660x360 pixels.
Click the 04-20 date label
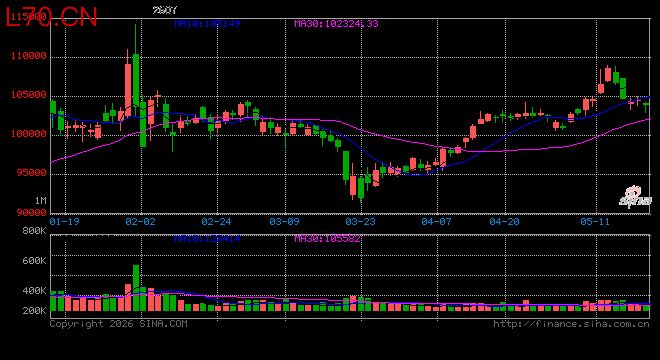504,221
